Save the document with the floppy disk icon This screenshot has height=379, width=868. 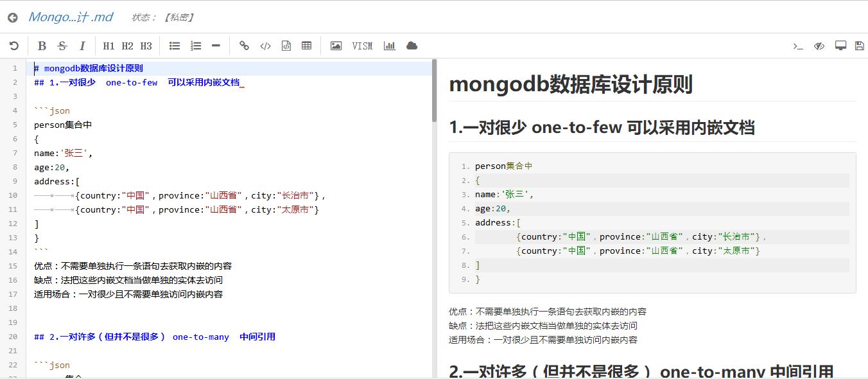click(x=860, y=46)
